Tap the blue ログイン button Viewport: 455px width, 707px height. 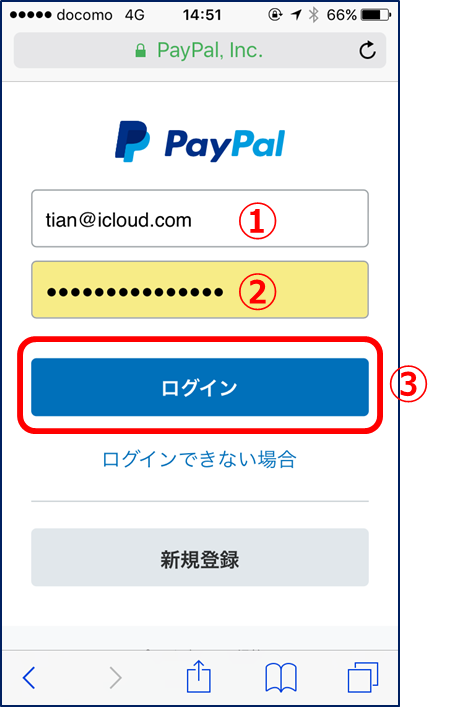pos(200,387)
